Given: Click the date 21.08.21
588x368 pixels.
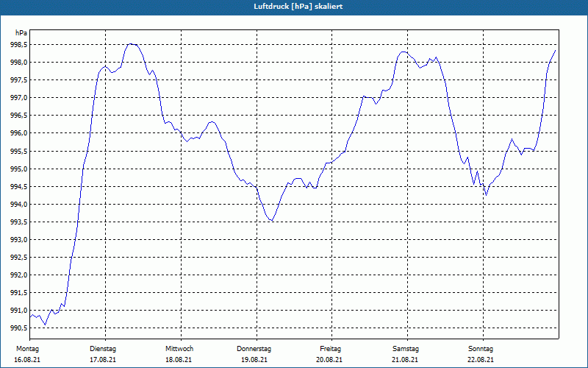Looking at the screenshot, I should click(405, 360).
